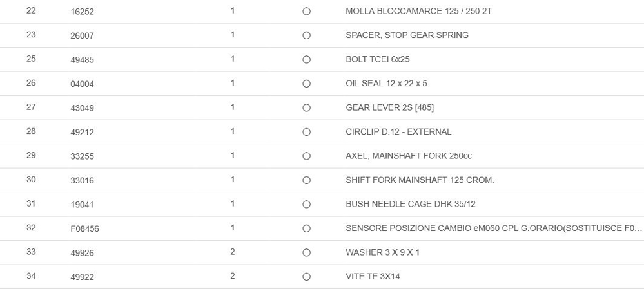Select the circle for SPACER, STOP GEAR SPRING
Image resolution: width=644 pixels, height=289 pixels.
(306, 35)
